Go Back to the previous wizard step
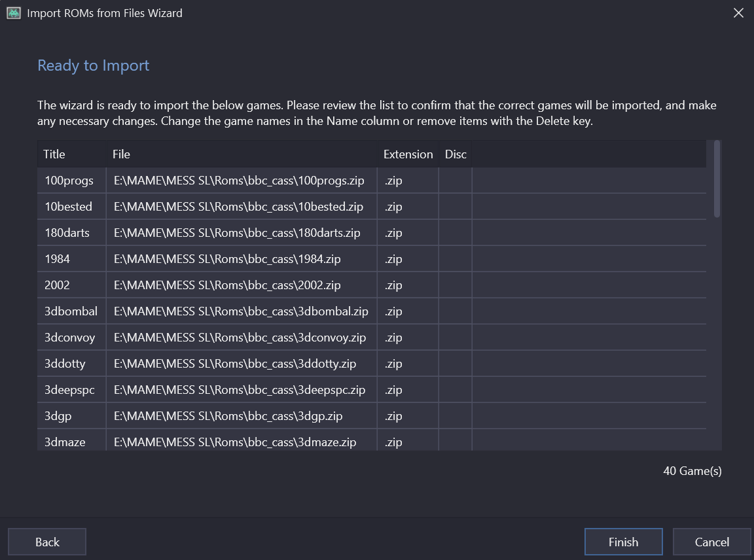754x560 pixels. 47,542
